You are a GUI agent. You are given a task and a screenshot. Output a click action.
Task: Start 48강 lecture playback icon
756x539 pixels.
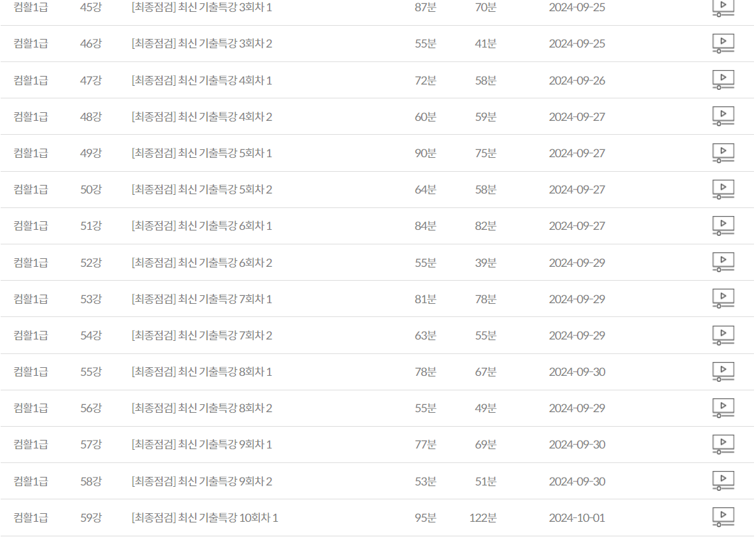(723, 116)
